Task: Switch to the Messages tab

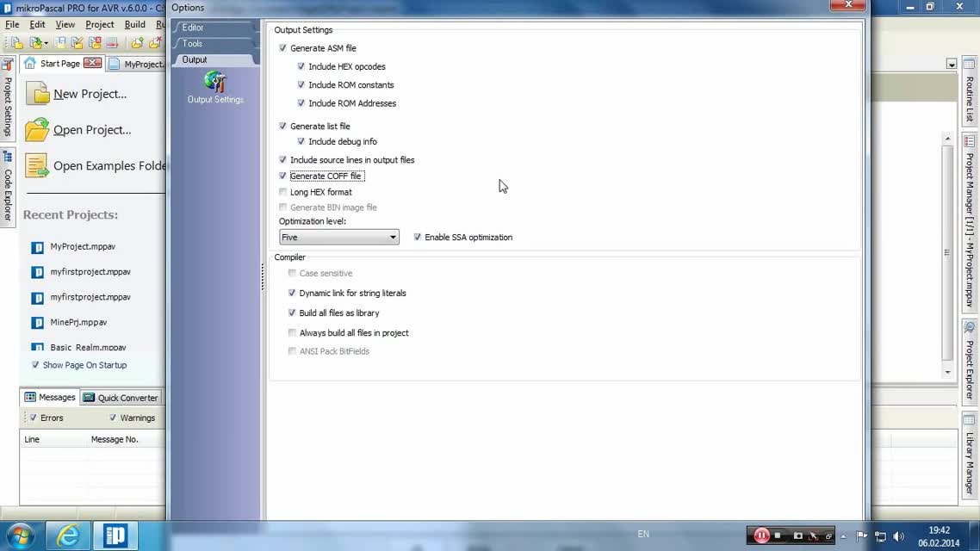Action: point(49,397)
